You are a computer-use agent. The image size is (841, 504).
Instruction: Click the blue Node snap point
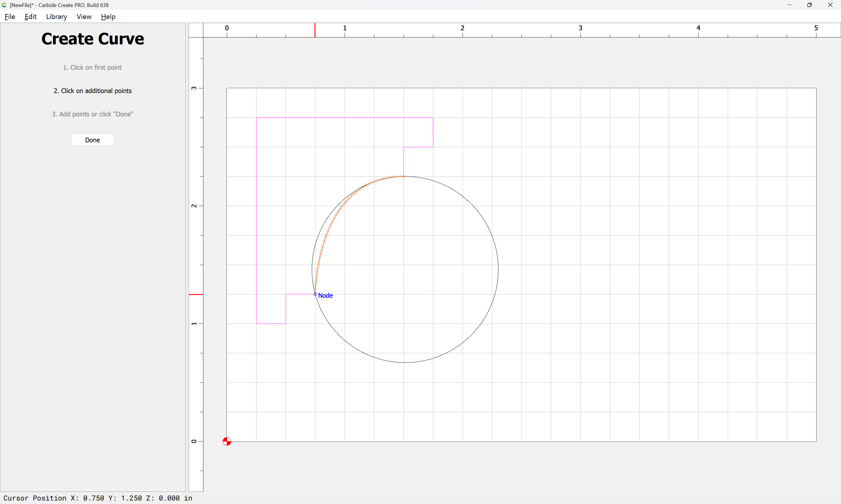(315, 295)
